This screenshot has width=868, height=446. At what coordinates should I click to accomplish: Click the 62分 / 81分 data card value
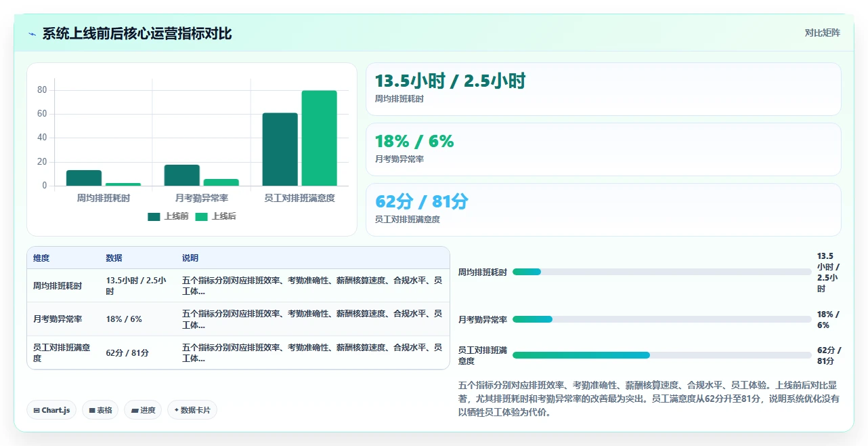[x=422, y=202]
